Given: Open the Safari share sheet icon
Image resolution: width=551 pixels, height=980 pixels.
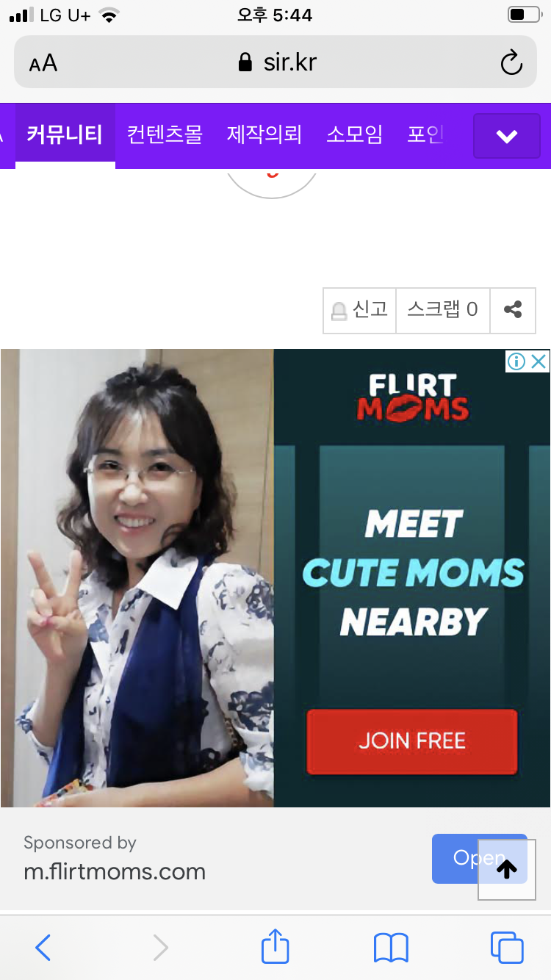Looking at the screenshot, I should 275,946.
